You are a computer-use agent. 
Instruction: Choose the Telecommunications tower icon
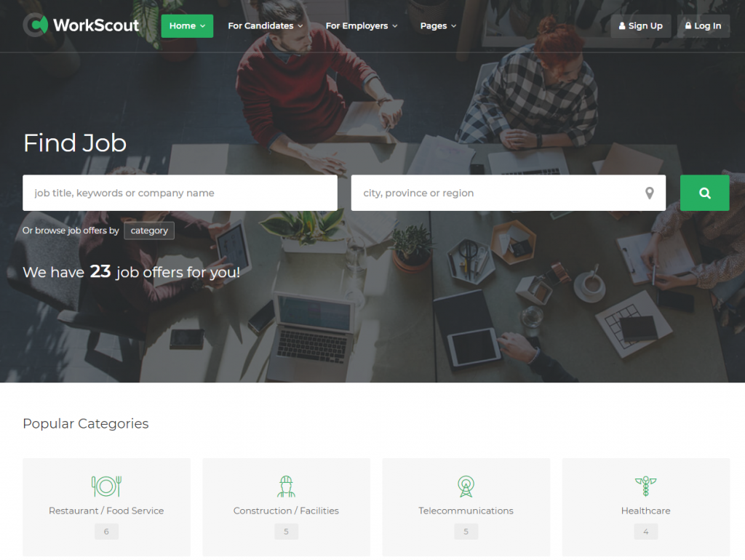pos(466,486)
